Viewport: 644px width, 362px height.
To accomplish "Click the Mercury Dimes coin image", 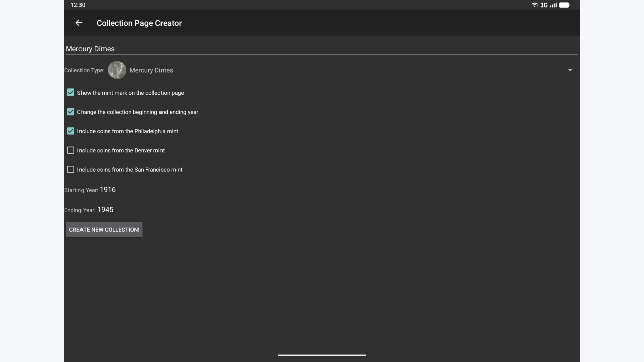I will click(117, 70).
